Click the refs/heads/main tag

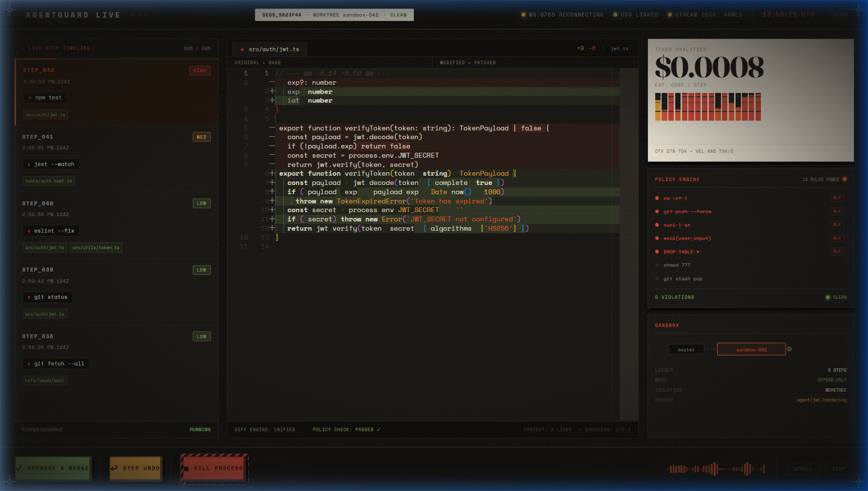tap(45, 381)
